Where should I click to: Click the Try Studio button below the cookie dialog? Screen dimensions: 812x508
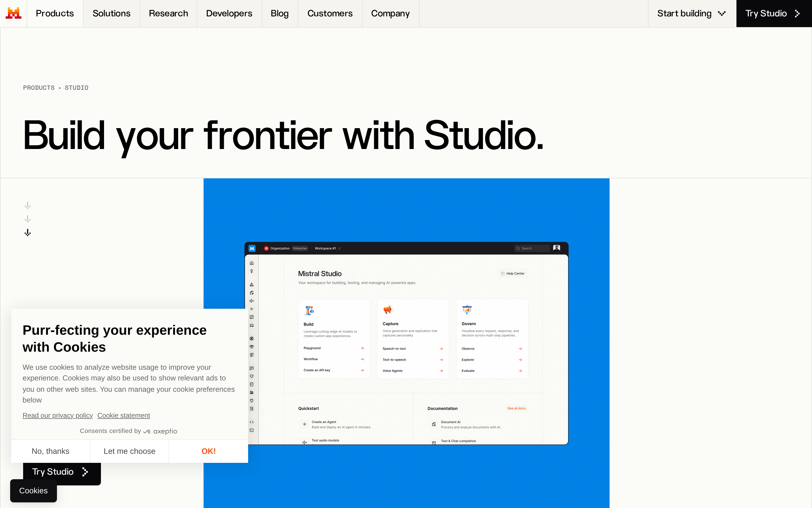click(62, 472)
